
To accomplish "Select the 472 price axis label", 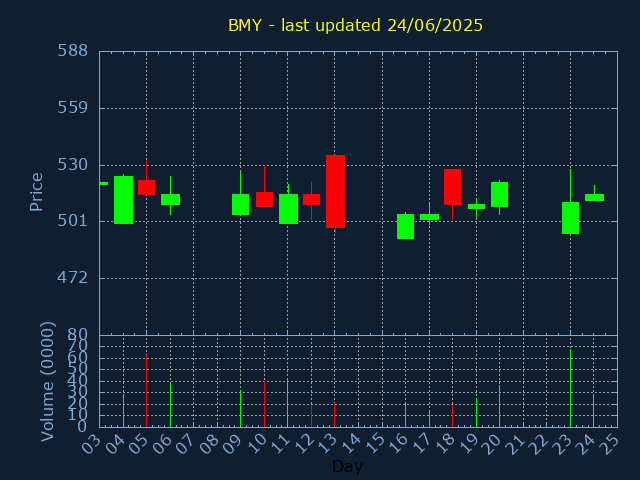I will pos(73,278).
